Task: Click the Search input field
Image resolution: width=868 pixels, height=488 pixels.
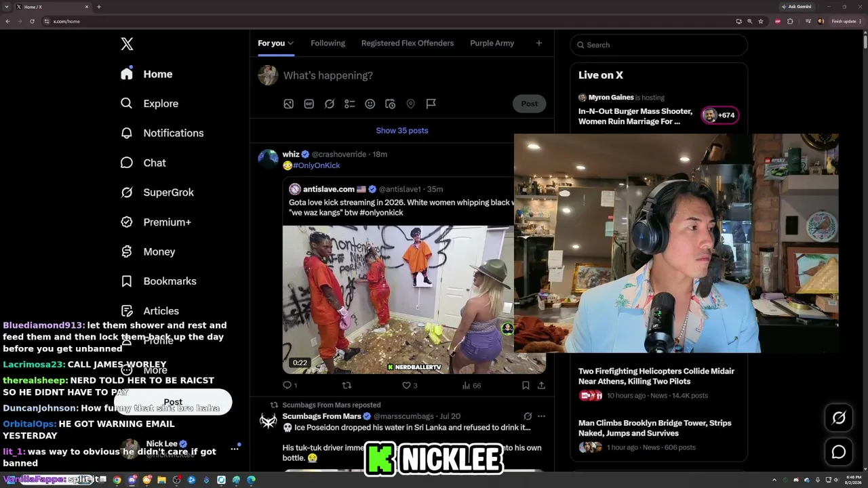Action: 659,45
